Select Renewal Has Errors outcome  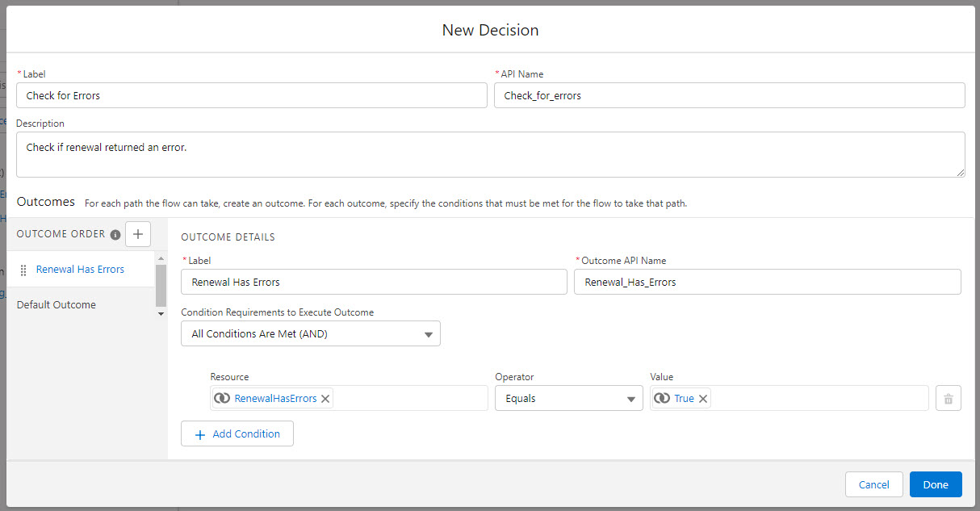(x=80, y=270)
